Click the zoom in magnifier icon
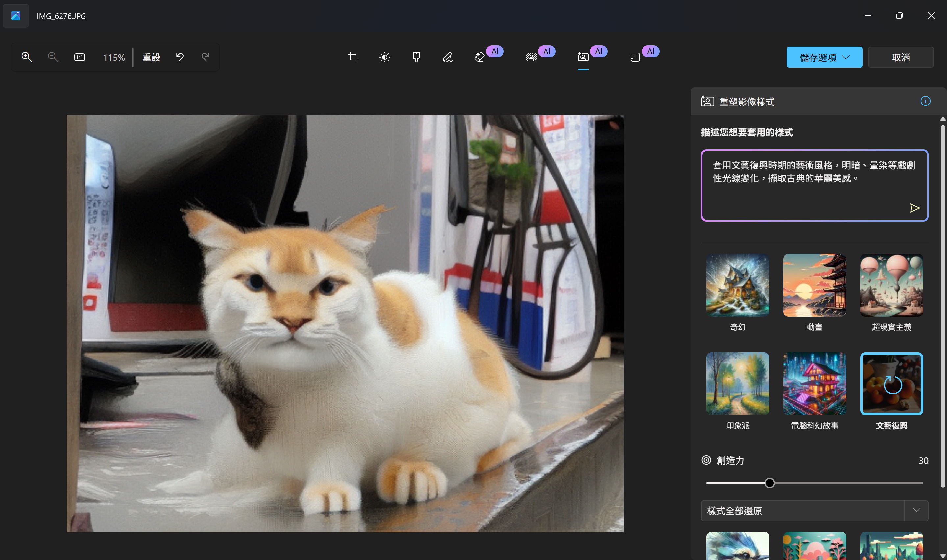The height and width of the screenshot is (560, 947). [x=27, y=58]
